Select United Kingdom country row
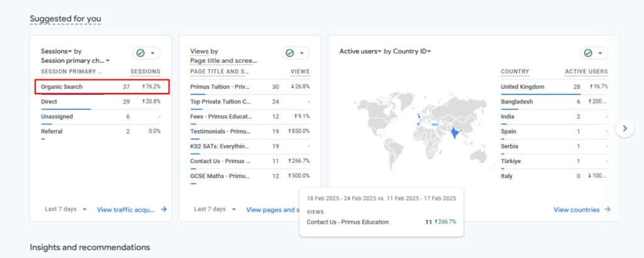 [x=555, y=87]
